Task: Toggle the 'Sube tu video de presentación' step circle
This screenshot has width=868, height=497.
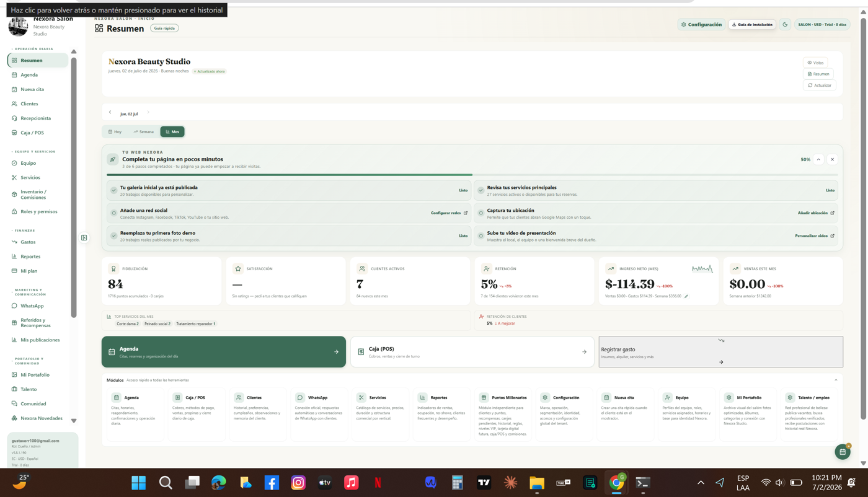Action: coord(481,236)
